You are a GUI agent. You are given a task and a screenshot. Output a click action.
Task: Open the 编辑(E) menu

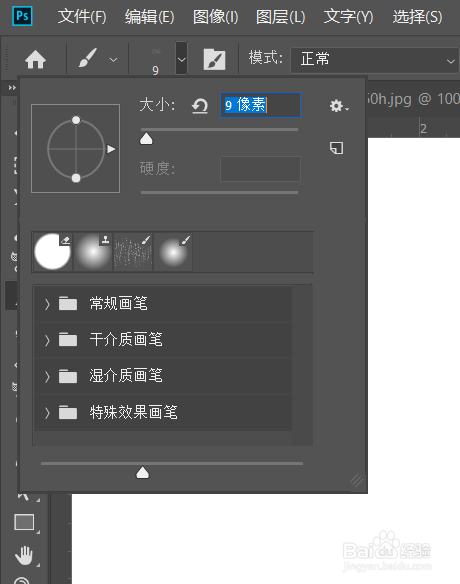(149, 17)
